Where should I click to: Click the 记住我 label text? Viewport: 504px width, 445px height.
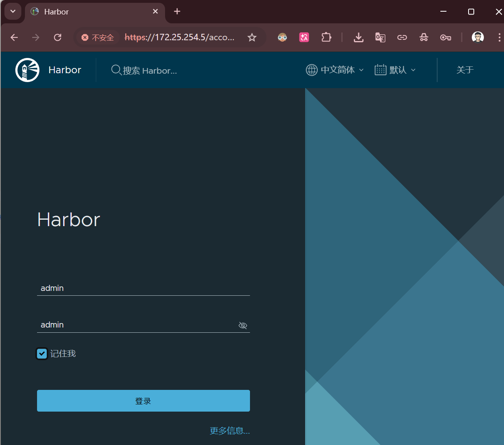63,354
